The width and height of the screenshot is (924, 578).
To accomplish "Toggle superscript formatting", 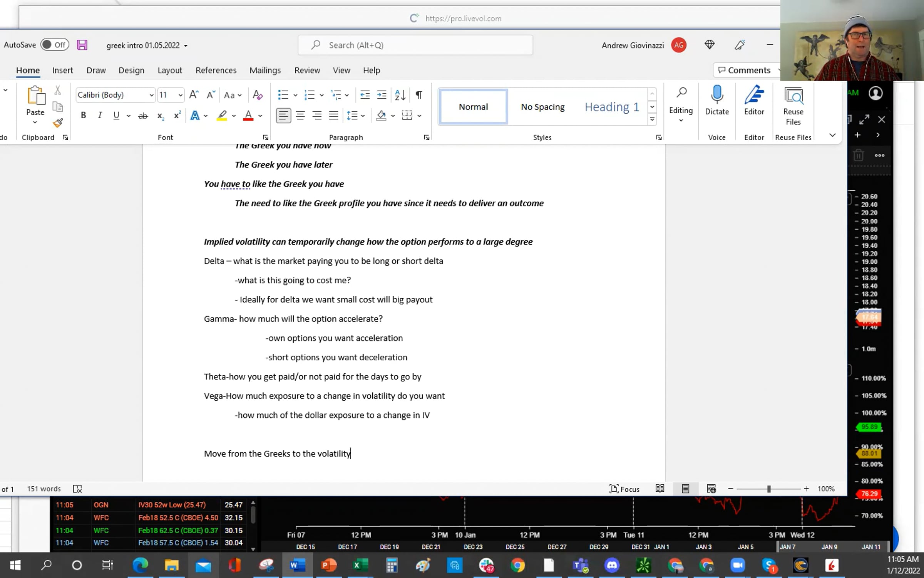I will click(177, 115).
